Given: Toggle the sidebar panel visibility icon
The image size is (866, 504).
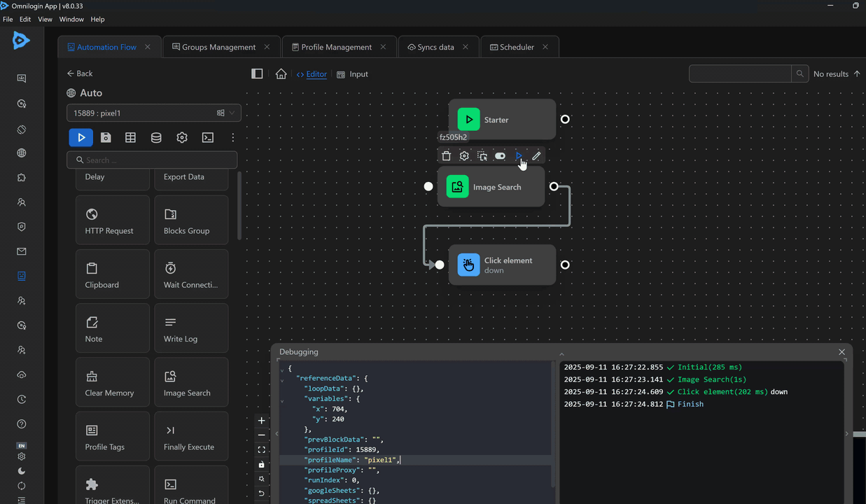Looking at the screenshot, I should tap(257, 74).
